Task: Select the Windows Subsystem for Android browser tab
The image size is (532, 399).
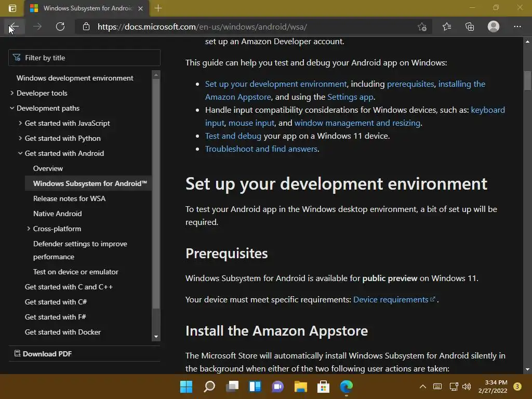Action: [87, 8]
